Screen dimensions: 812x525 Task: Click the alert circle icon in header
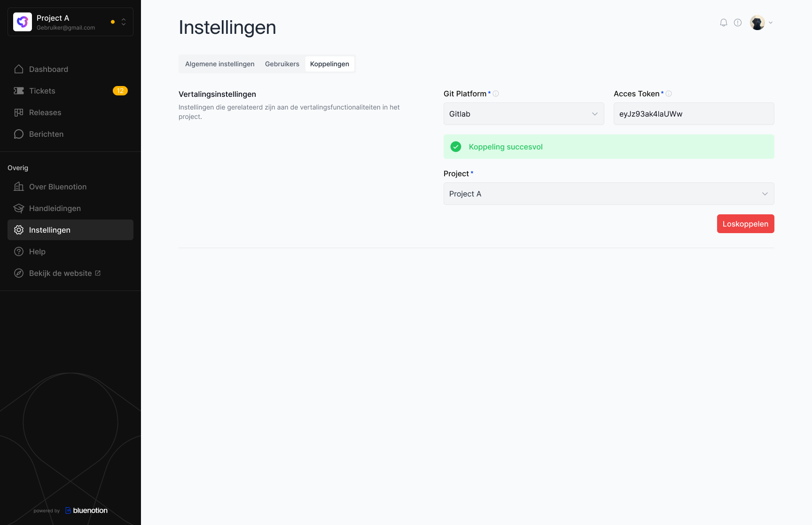[x=738, y=23]
